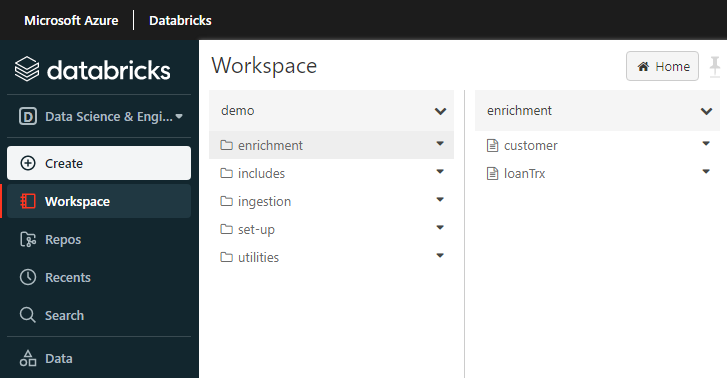The width and height of the screenshot is (727, 378).
Task: Open Search in the sidebar
Action: tap(99, 315)
